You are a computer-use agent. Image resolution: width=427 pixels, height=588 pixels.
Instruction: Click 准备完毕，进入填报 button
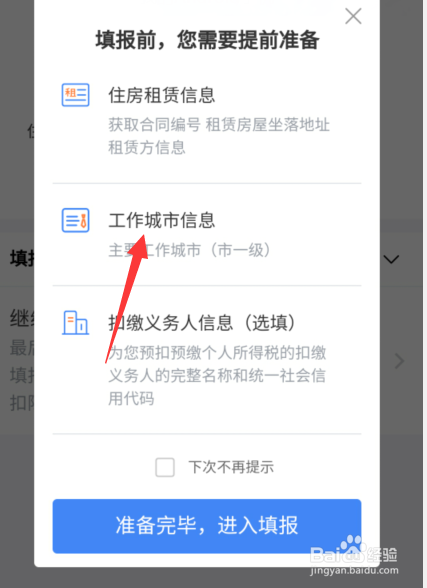pyautogui.click(x=207, y=526)
